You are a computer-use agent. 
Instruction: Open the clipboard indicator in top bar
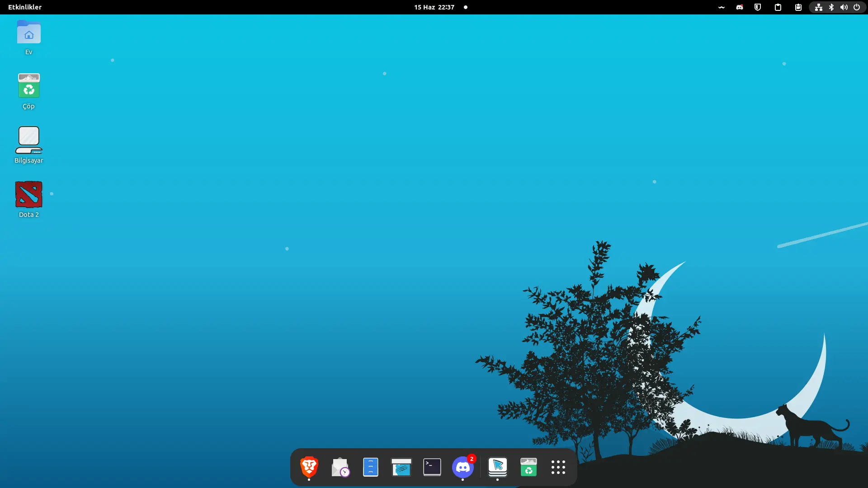coord(778,7)
